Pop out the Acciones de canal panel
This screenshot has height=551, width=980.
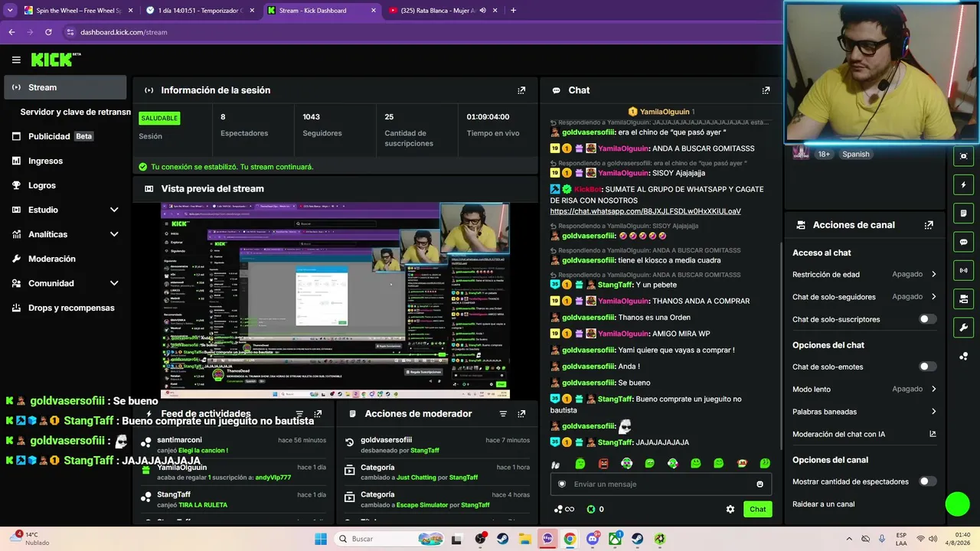coord(929,225)
